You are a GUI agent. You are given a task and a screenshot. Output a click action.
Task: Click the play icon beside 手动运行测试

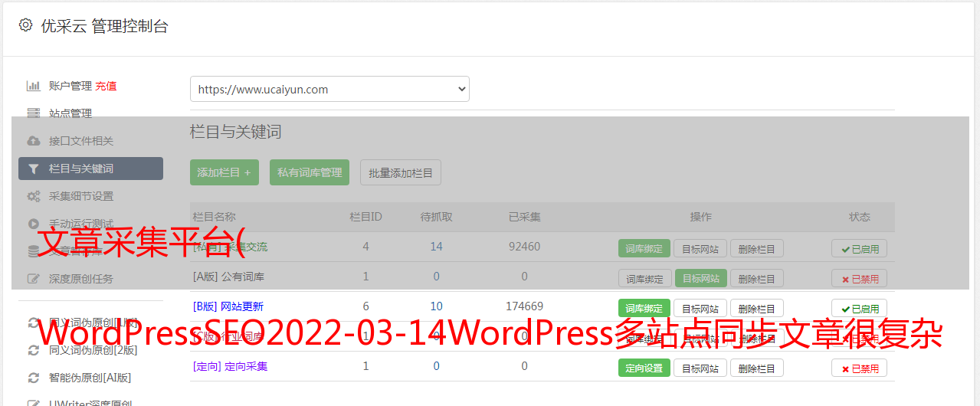click(34, 224)
